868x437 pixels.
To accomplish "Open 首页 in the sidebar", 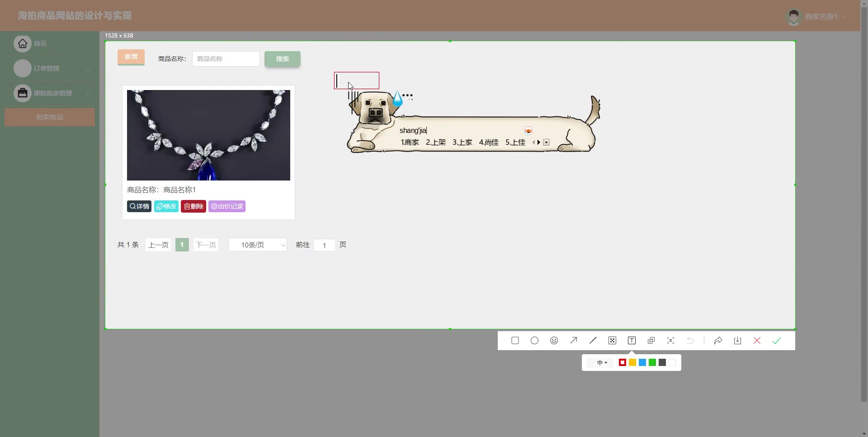I will coord(50,43).
